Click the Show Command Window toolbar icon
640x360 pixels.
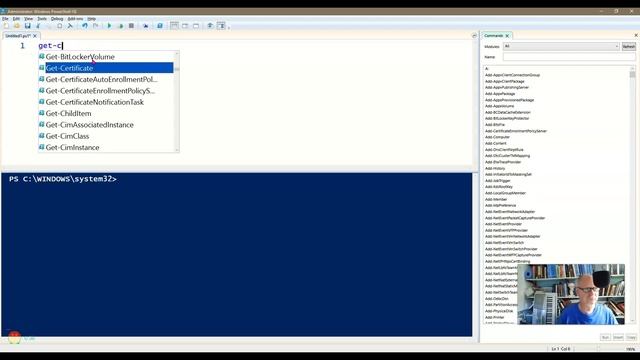tap(210, 26)
